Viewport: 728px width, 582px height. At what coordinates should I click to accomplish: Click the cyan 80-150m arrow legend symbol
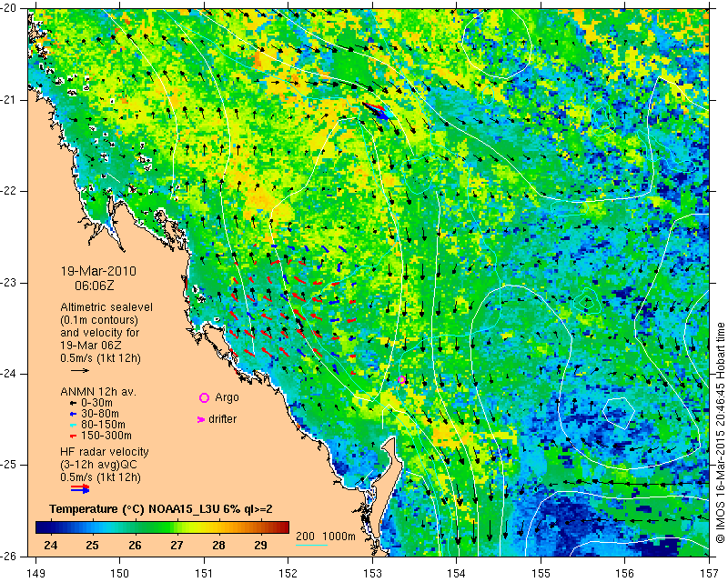coord(73,425)
